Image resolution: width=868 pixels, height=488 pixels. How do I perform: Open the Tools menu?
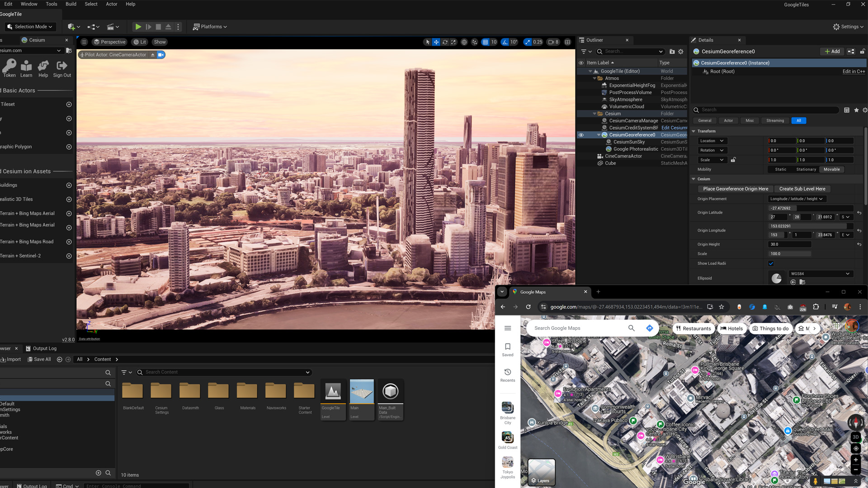[x=52, y=4]
